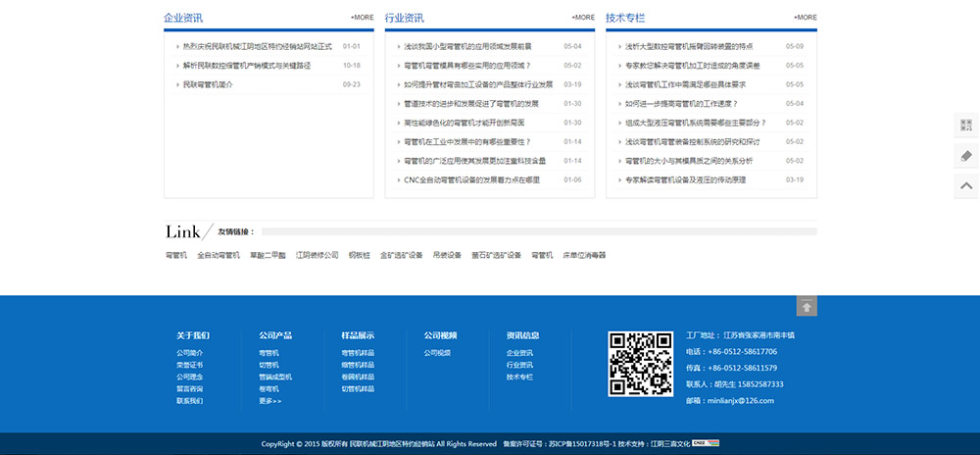The height and width of the screenshot is (455, 980).
Task: Read the article 管道技术的进步和发展促进了弯管机的发展
Action: [x=471, y=104]
